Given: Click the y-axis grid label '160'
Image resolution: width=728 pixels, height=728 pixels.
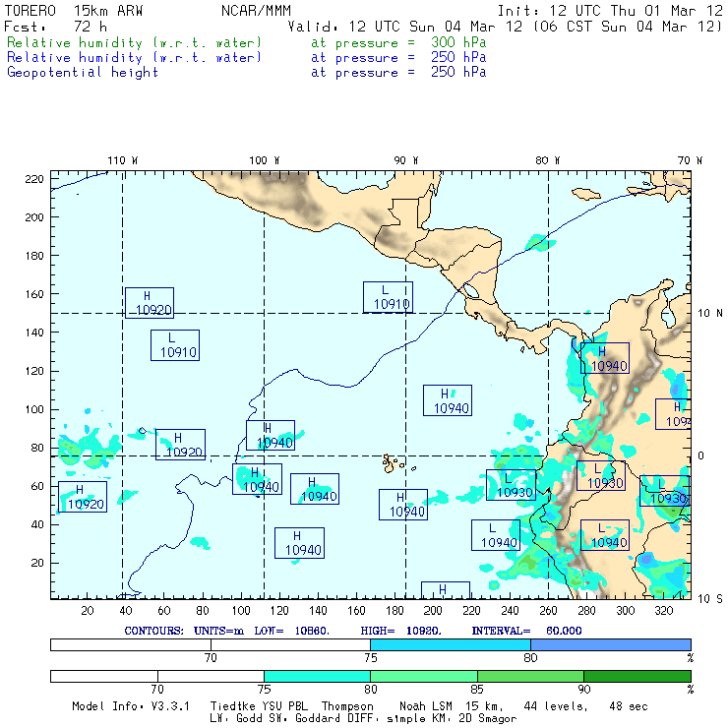Looking at the screenshot, I should tap(34, 294).
